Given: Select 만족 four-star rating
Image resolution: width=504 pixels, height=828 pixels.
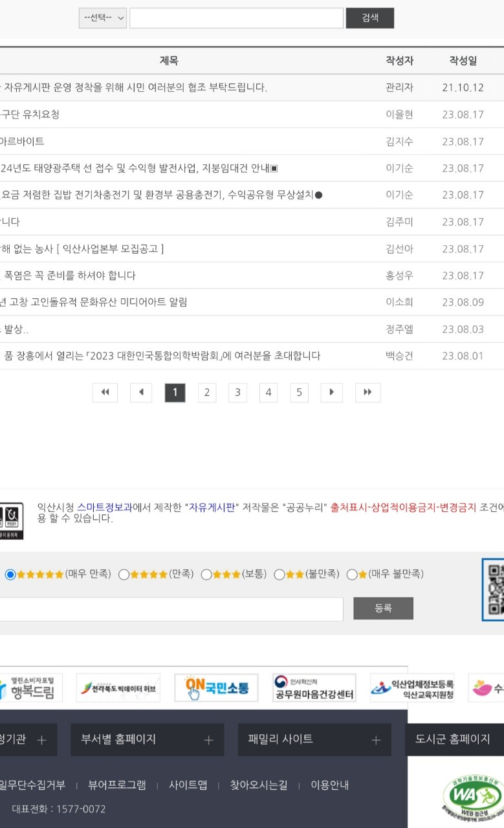Looking at the screenshot, I should coord(124,574).
